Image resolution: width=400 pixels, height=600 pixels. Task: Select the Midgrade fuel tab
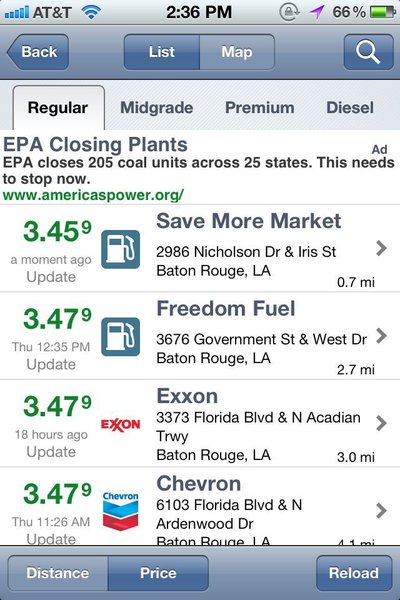(157, 108)
